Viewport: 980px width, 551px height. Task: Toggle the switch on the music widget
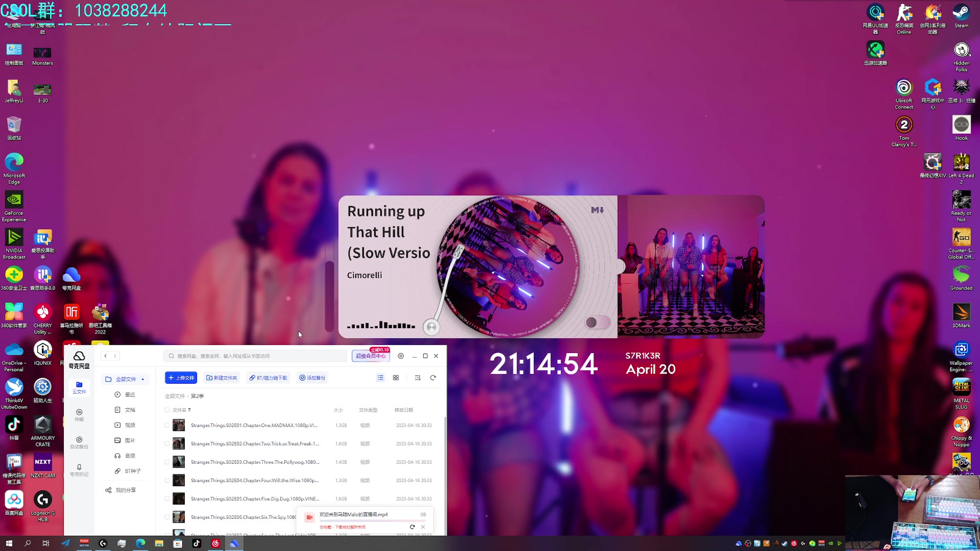point(597,322)
